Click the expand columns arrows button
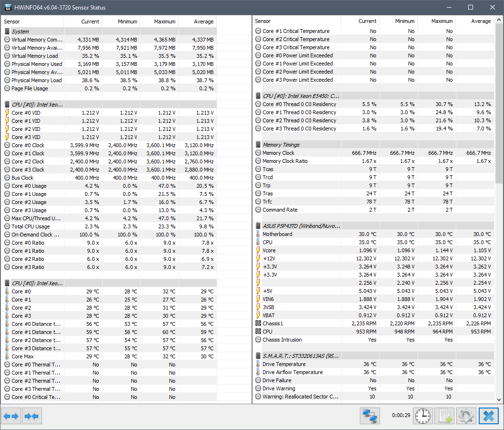 11,416
